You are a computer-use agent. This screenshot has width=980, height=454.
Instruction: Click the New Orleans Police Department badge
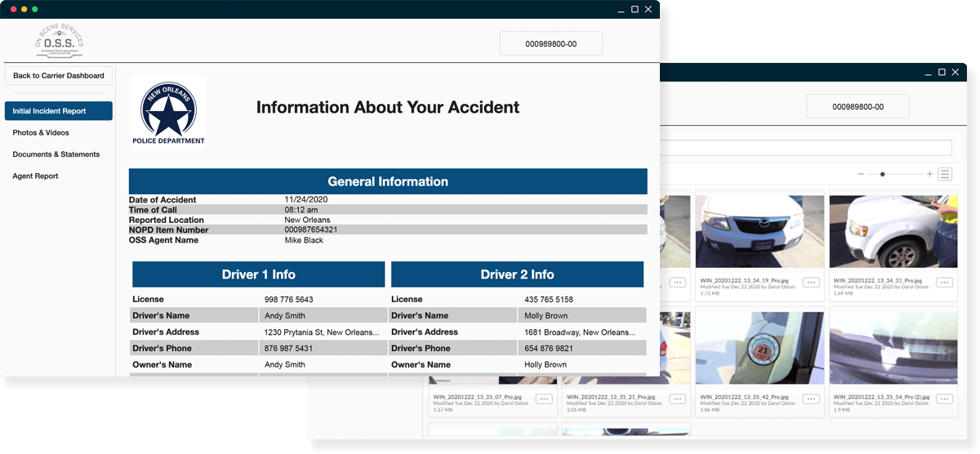(168, 113)
